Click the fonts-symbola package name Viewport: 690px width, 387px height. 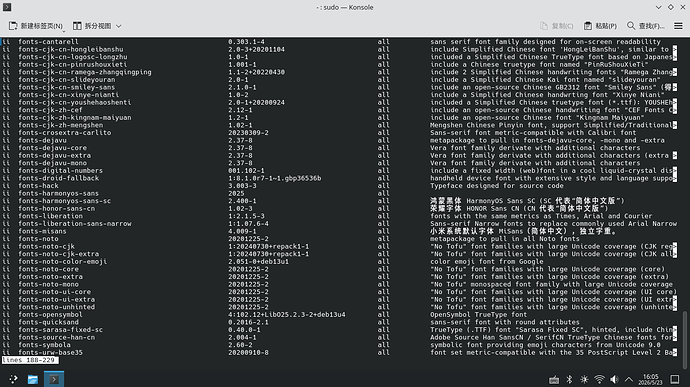(x=44, y=345)
